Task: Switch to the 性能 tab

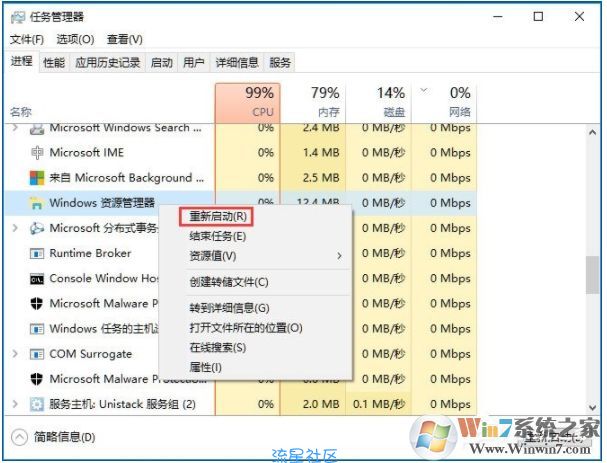Action: (54, 62)
